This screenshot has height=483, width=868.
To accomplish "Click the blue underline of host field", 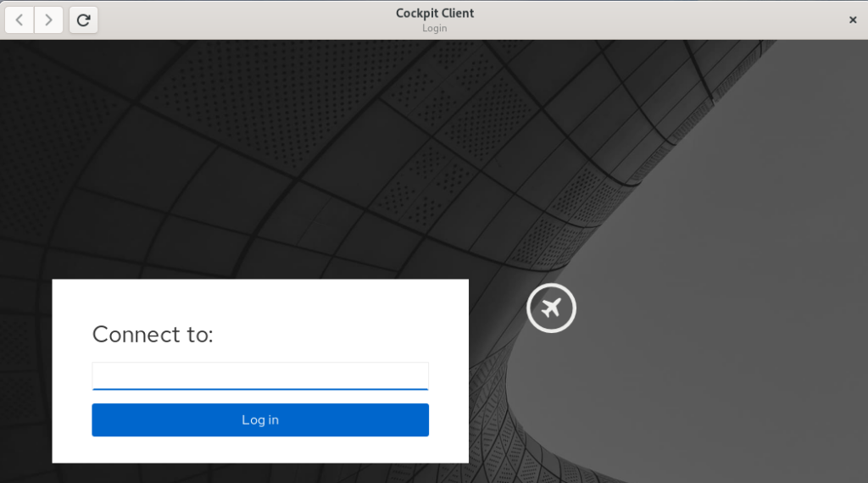I will (x=260, y=389).
